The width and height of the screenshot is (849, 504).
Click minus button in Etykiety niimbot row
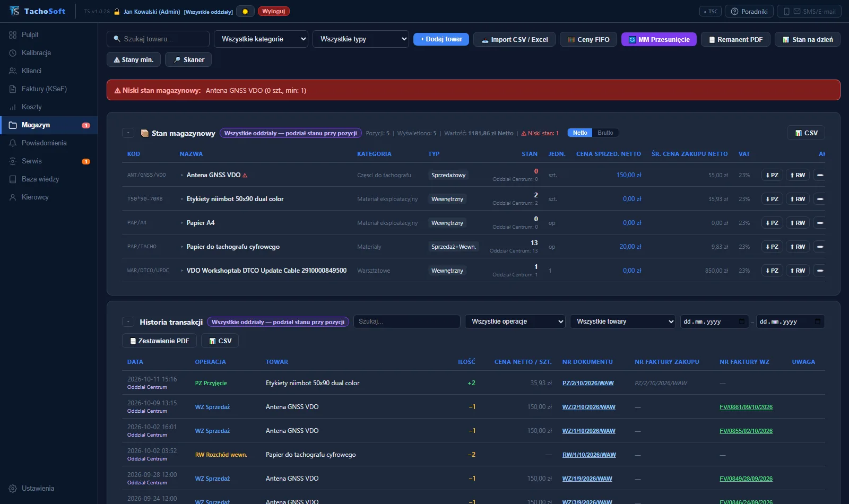point(820,199)
